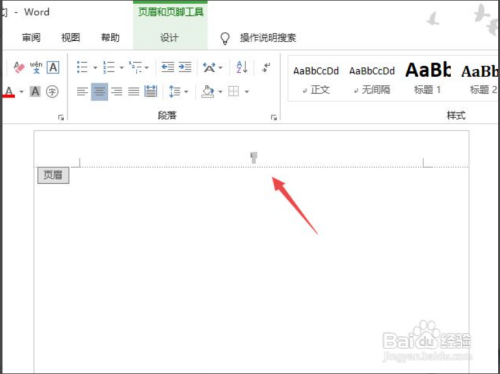Open the Asian Layout icon

209,67
